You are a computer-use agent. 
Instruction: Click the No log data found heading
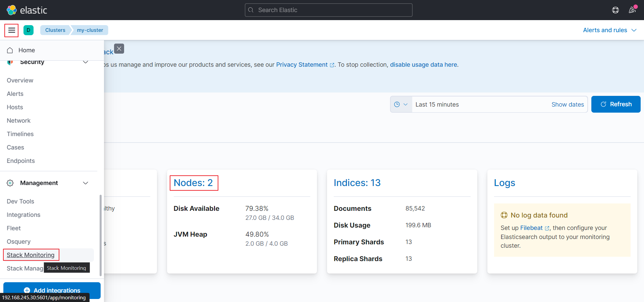pos(539,215)
